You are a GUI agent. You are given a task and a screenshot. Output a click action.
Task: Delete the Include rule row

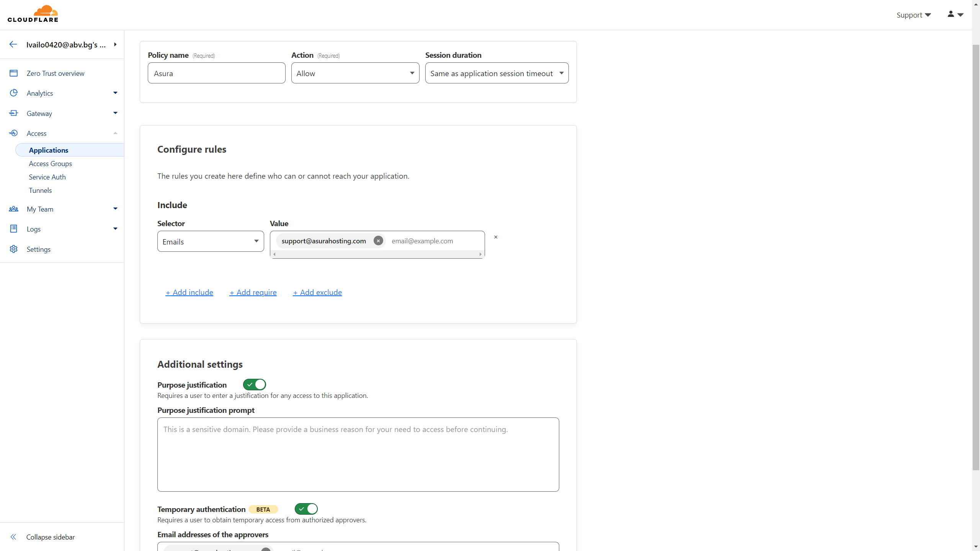[x=496, y=237]
